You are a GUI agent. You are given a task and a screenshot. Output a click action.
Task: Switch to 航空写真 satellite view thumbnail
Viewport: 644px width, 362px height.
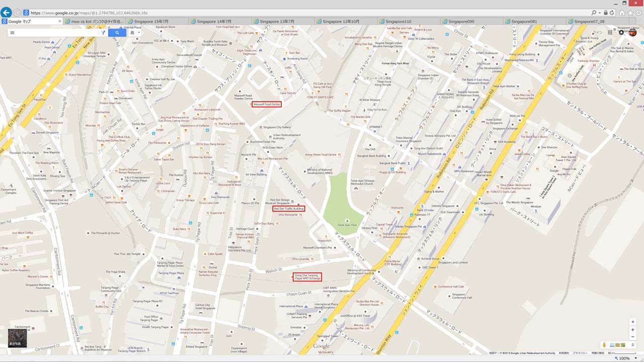(x=17, y=338)
